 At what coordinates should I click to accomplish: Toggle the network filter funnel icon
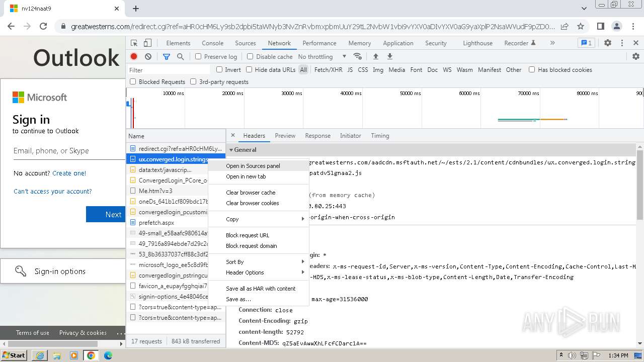(x=167, y=57)
